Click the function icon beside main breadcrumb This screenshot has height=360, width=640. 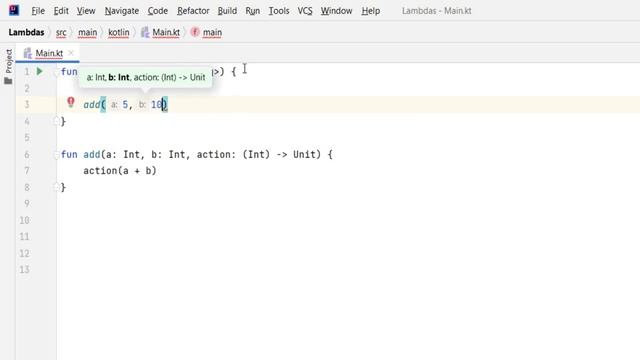tap(195, 32)
